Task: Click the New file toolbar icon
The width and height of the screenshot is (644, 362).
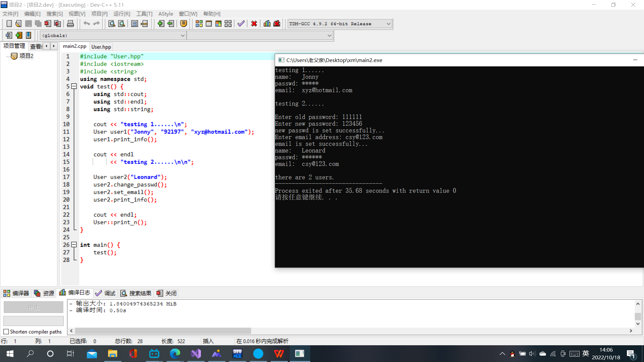Action: 9,24
